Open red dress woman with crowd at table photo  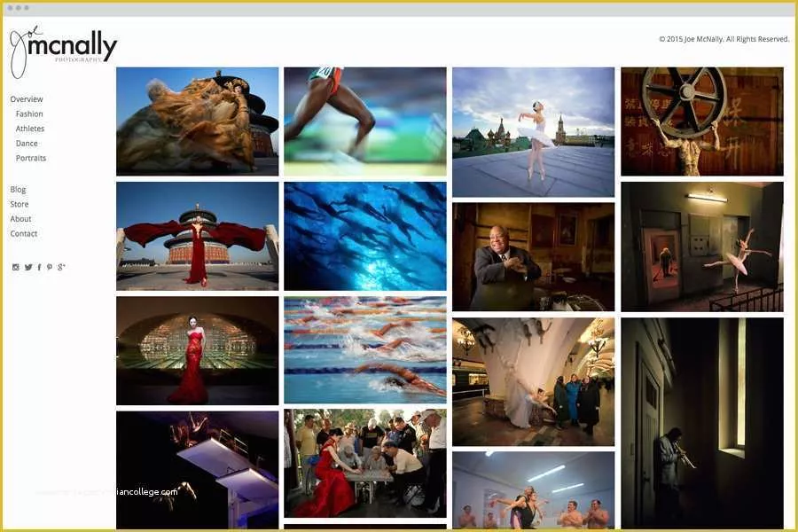[365, 463]
